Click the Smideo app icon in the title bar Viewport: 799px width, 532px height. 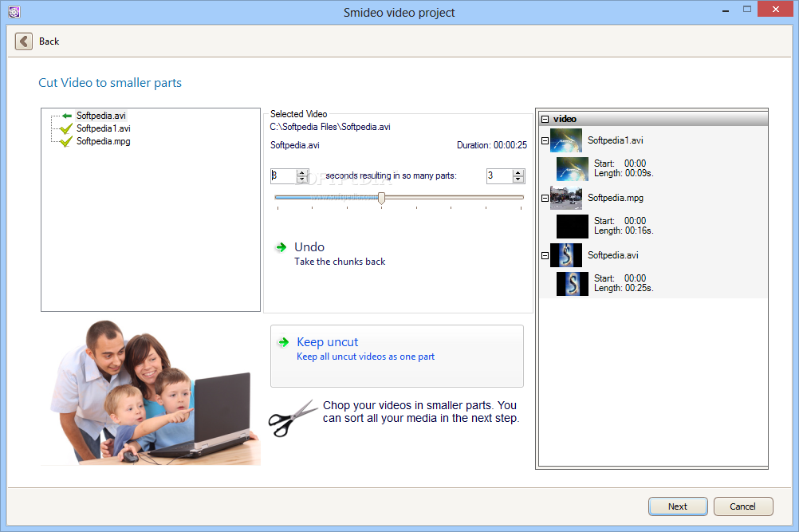click(14, 12)
